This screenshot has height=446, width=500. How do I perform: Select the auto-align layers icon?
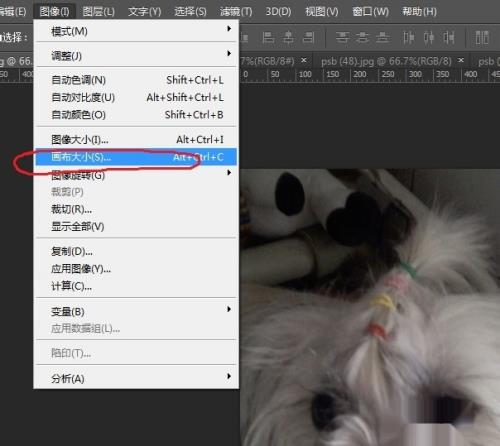pos(482,38)
